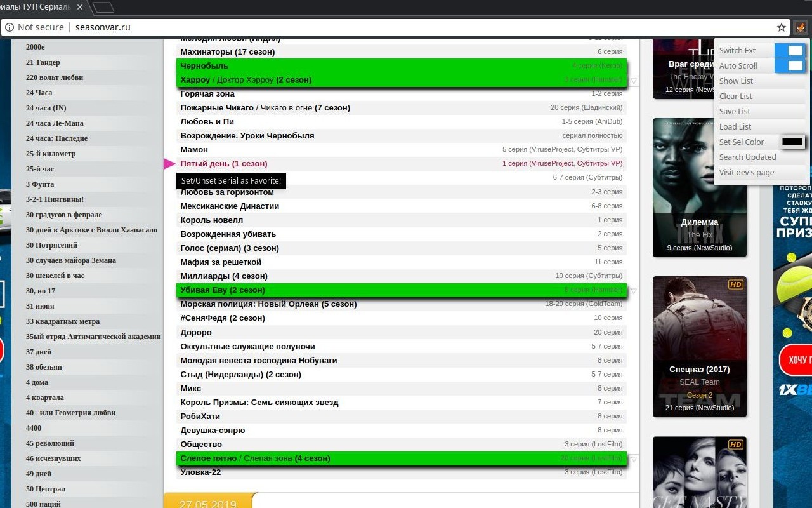Open Стыд (Нидерланды) (2 сезон) row

(x=401, y=374)
